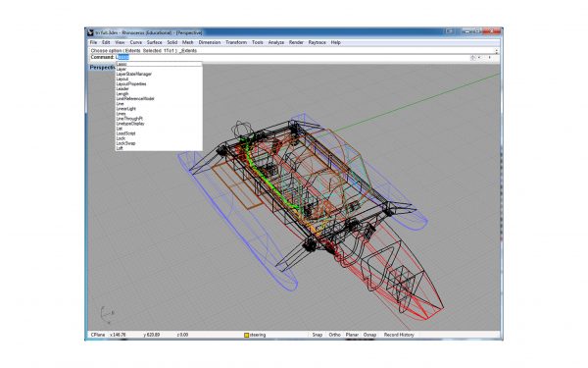Pick LineThroughPt in the command suggestions
Viewport: 588px width, 368px height.
pos(129,119)
